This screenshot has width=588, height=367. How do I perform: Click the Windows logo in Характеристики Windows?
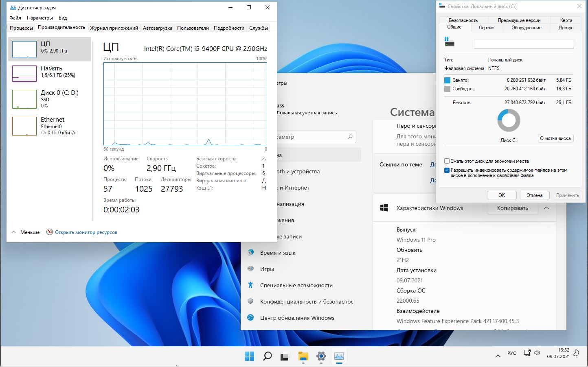(384, 208)
